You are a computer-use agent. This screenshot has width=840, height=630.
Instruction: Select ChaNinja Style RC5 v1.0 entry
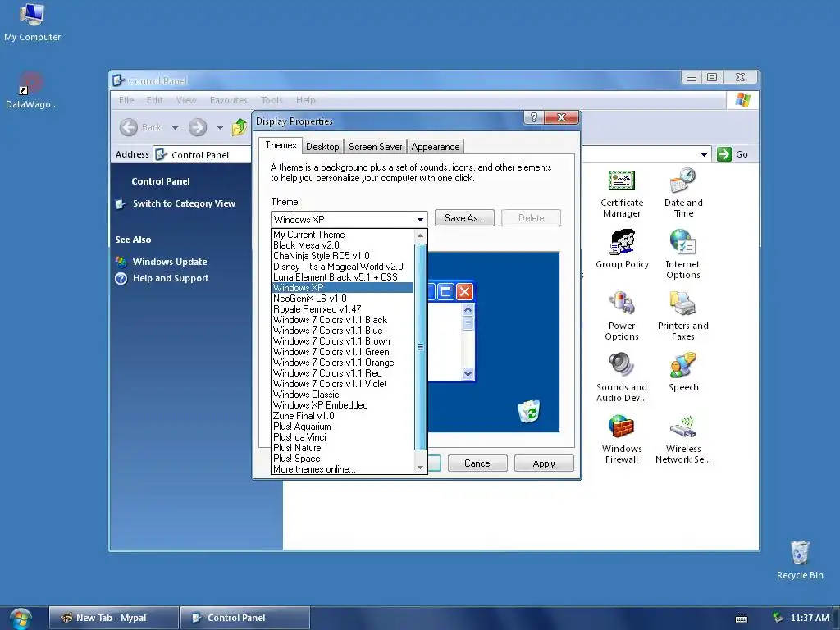[342, 256]
